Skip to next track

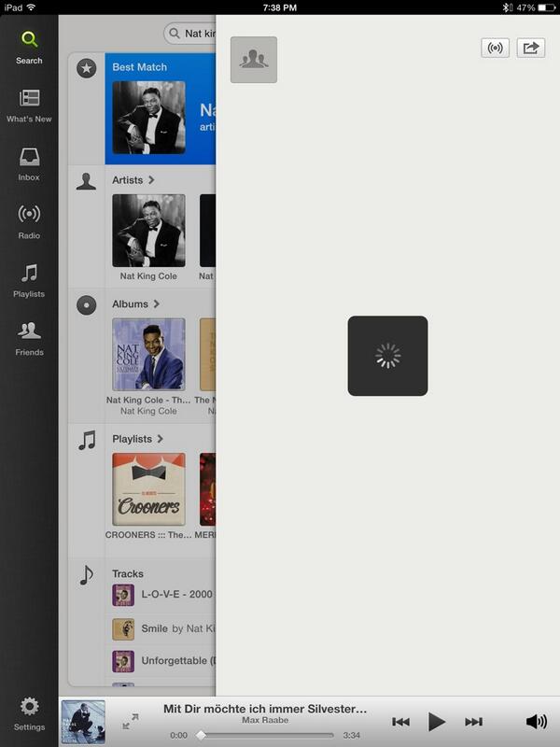pyautogui.click(x=474, y=722)
